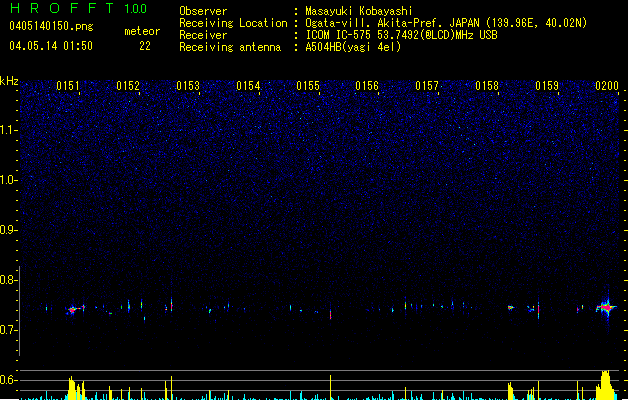The image size is (629, 400).
Task: Click the Receiver label
Action: pos(203,35)
